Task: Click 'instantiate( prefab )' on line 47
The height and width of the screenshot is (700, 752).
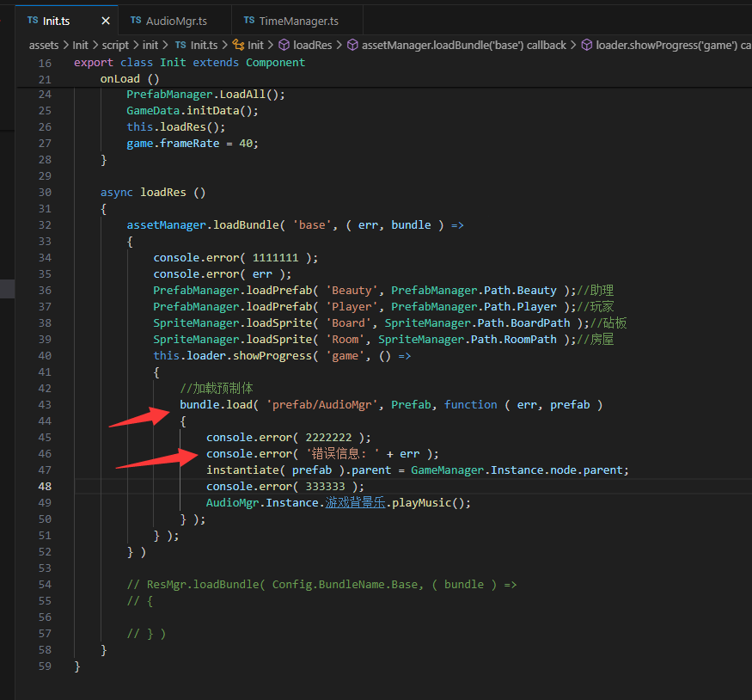Action: (x=275, y=470)
